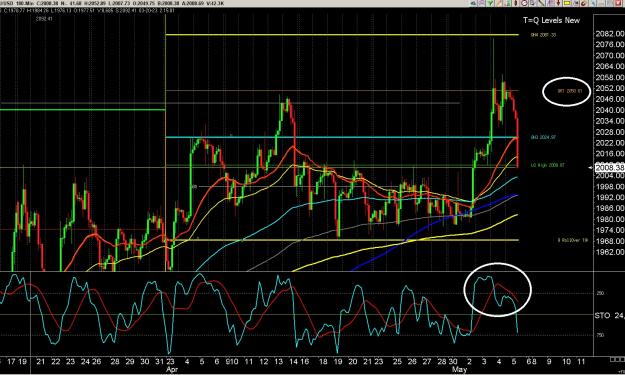Click the cyan horizontal level line label 2024
Image resolution: width=625 pixels, height=375 pixels.
[543, 137]
